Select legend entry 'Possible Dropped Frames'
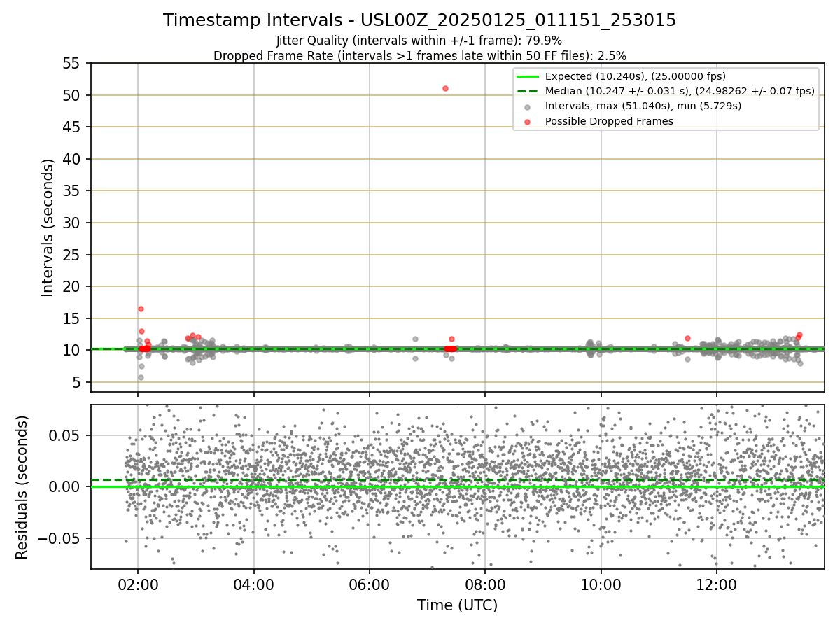 (x=609, y=121)
